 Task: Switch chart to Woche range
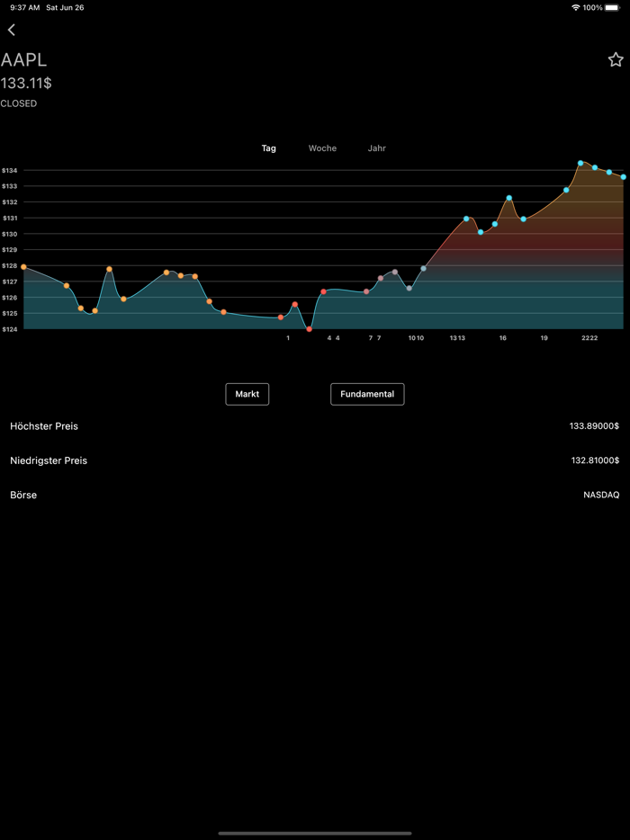(x=322, y=148)
